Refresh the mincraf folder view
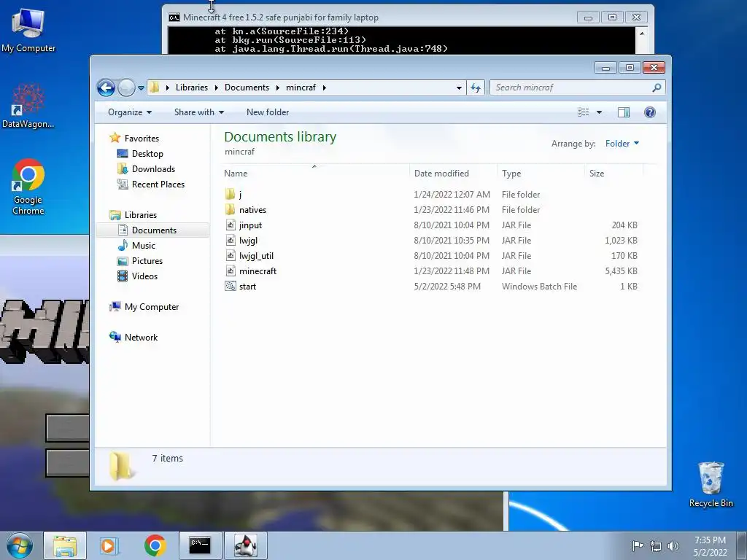This screenshot has width=747, height=560. [476, 87]
